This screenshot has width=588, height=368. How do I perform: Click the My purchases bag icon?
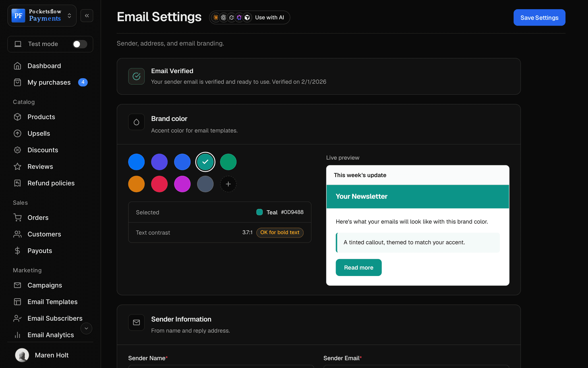coord(18,83)
